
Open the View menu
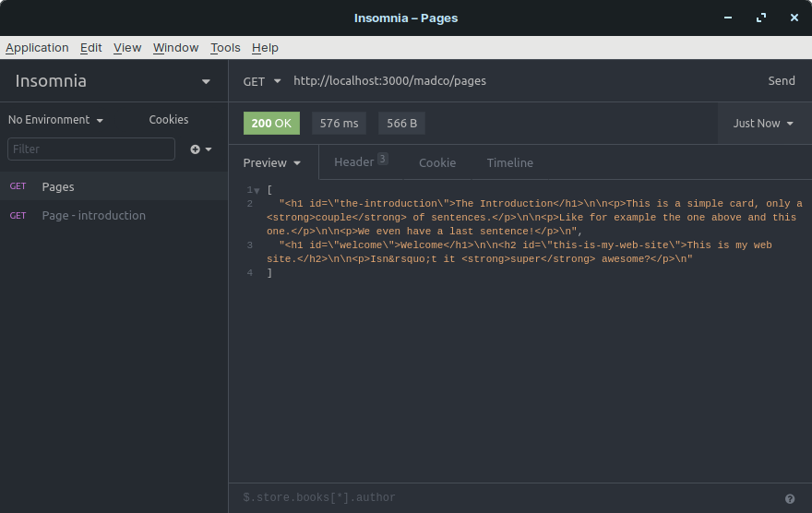pos(127,48)
